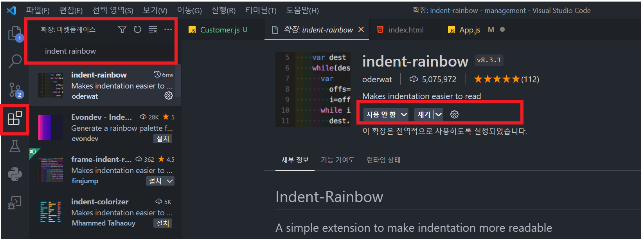644x240 pixels.
Task: Select the 런타임 상태 tab
Action: [383, 160]
